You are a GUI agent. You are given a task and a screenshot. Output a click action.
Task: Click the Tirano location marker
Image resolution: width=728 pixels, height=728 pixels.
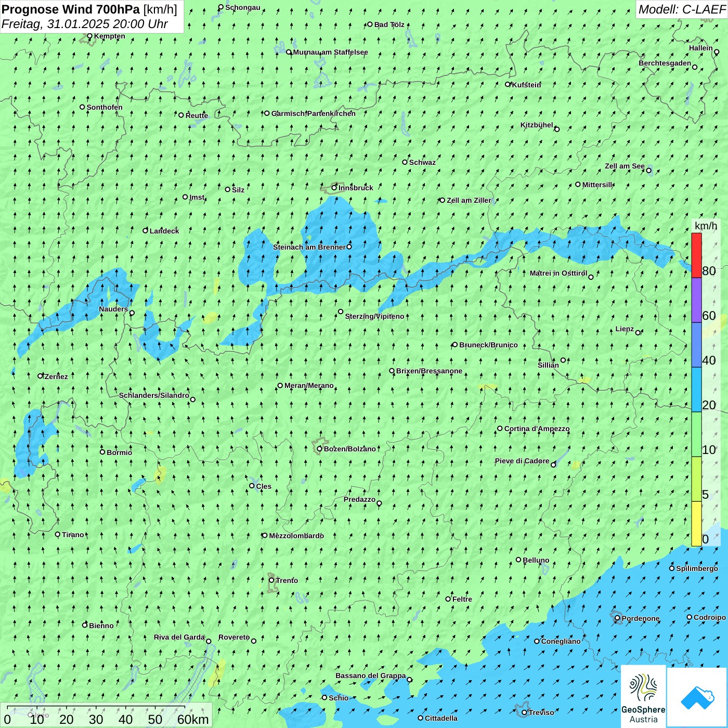[58, 534]
